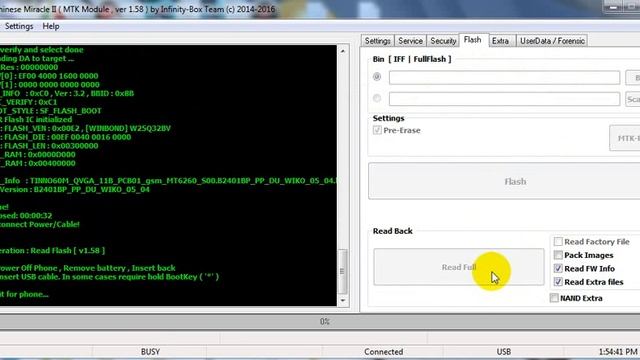Open the UserData / Forensic tab
The image size is (640, 360).
click(x=552, y=41)
